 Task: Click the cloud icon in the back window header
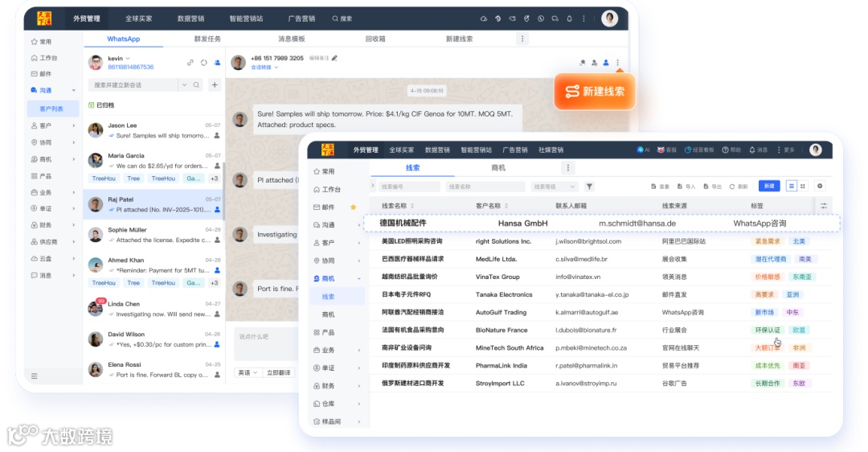[483, 18]
